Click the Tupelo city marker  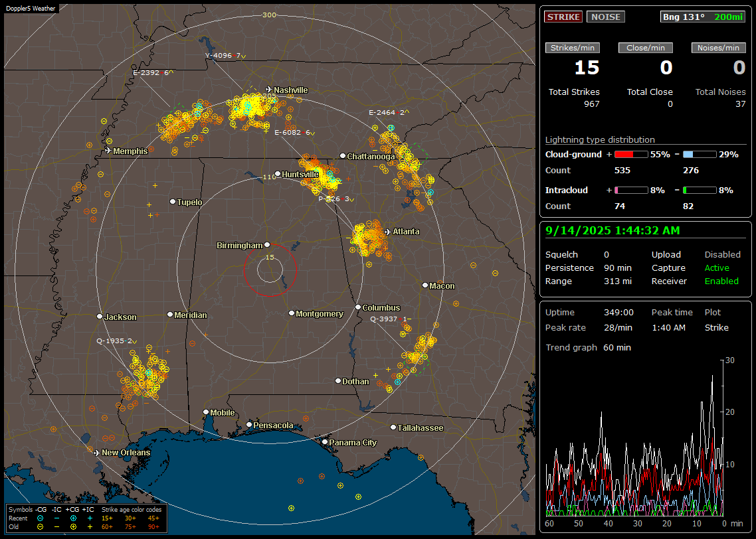pyautogui.click(x=173, y=201)
